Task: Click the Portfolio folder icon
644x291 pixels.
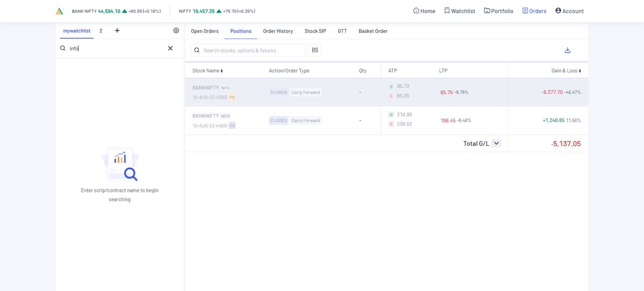Action: coord(487,11)
